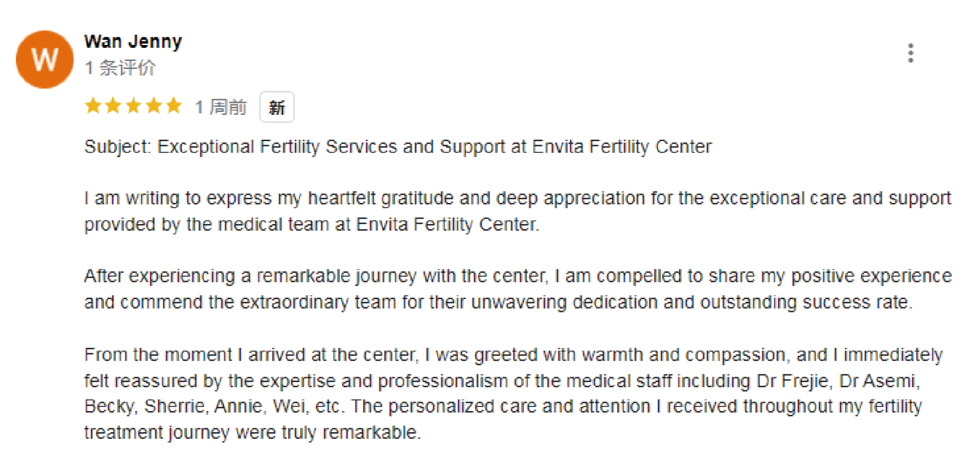Open reviewer Wan Jenny's profile name
The width and height of the screenshot is (980, 458).
tap(133, 42)
